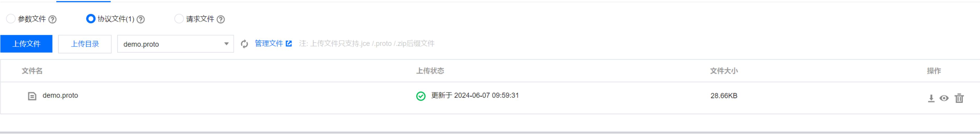The width and height of the screenshot is (980, 134).
Task: Show help for 请求文件
Action: [221, 19]
